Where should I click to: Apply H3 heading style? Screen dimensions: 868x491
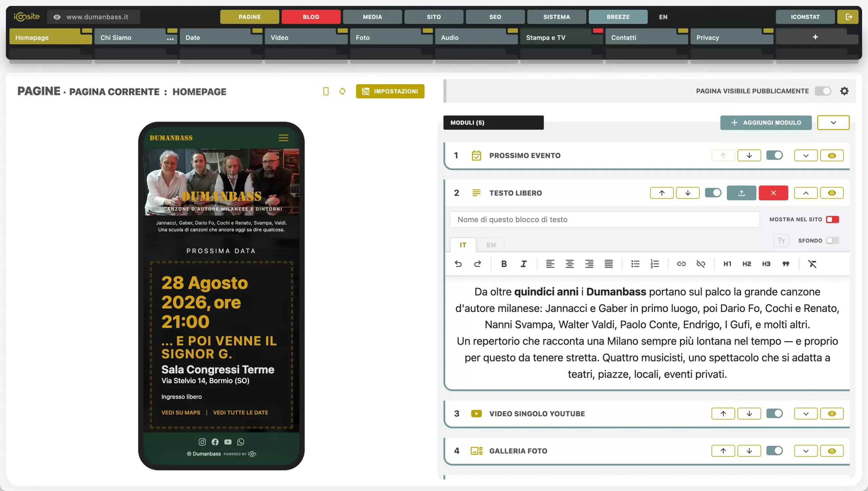coord(766,264)
